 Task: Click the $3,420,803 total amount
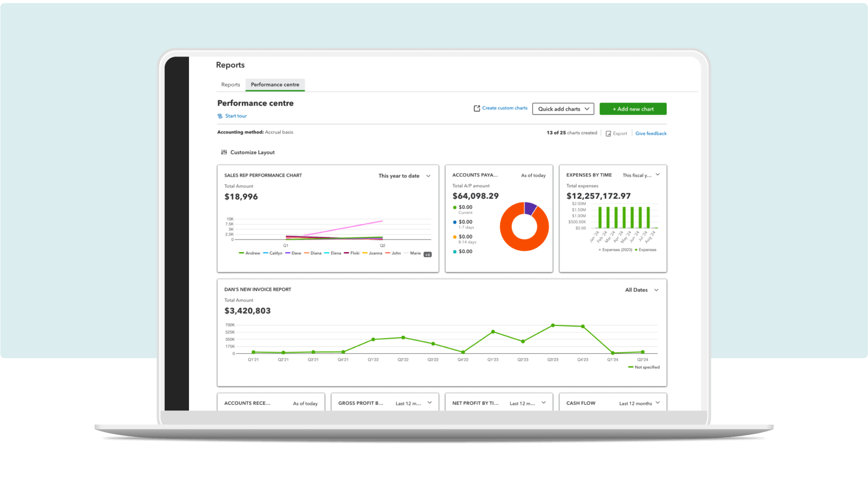click(x=248, y=311)
